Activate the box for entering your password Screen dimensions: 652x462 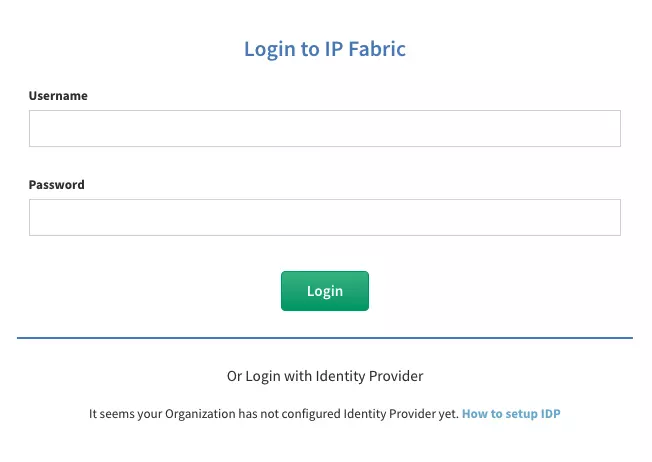click(324, 217)
